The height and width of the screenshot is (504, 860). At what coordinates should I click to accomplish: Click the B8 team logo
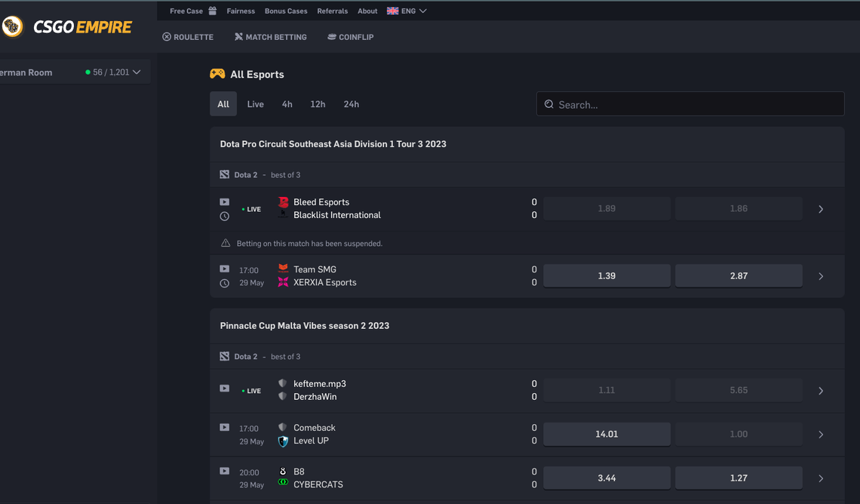click(x=283, y=471)
